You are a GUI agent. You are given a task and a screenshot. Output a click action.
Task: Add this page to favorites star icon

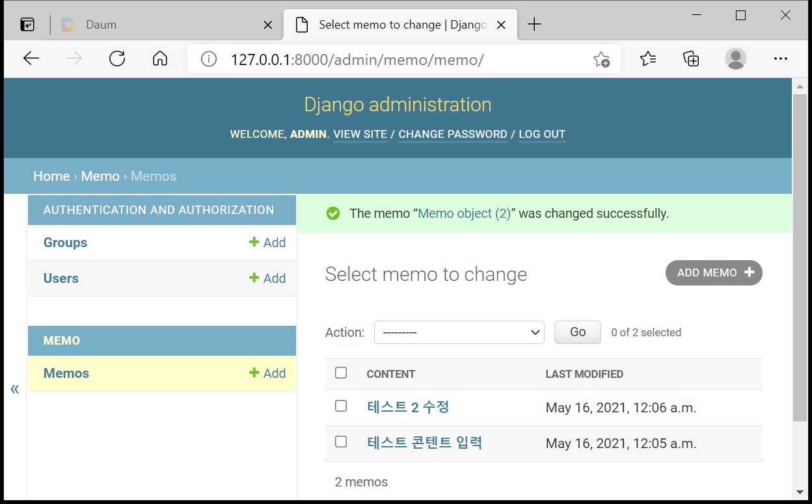point(601,60)
